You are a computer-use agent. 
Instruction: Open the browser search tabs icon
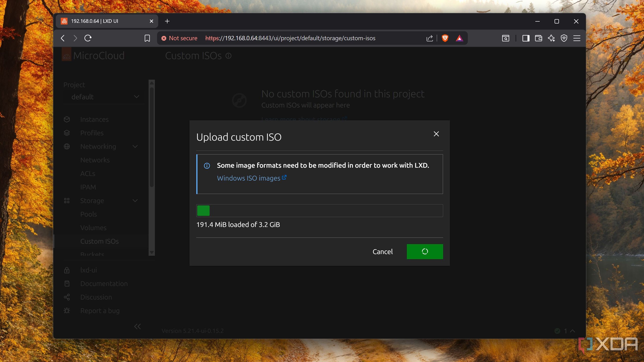[x=505, y=38]
